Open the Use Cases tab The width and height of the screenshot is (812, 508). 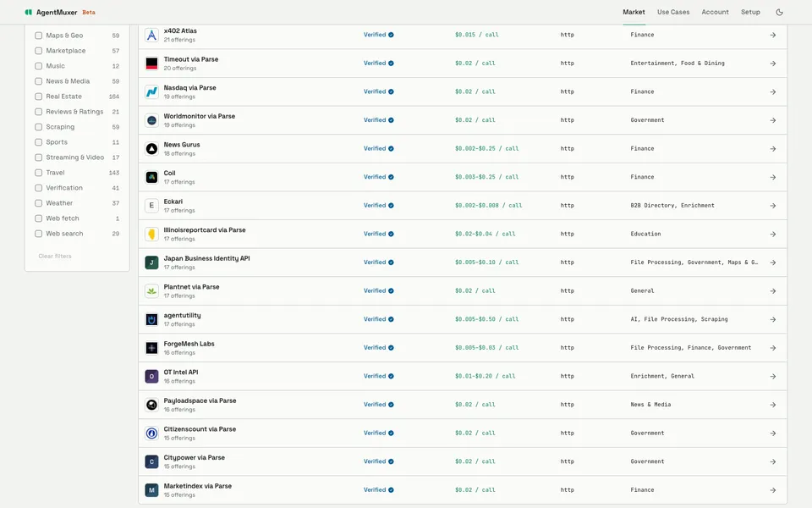pos(673,12)
